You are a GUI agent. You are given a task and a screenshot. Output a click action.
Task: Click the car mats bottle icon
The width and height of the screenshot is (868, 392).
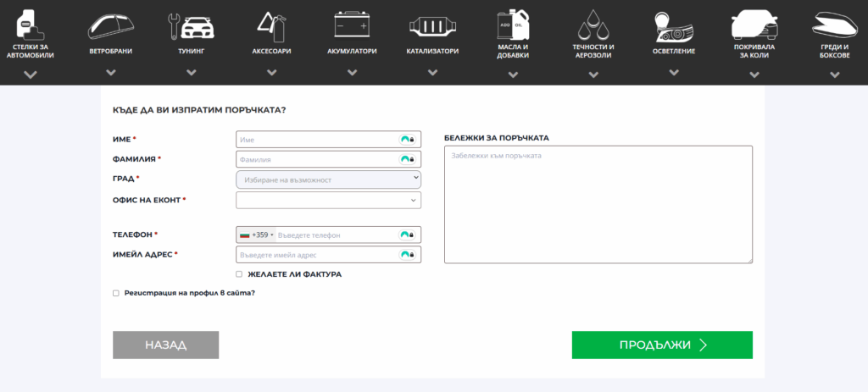tap(31, 24)
